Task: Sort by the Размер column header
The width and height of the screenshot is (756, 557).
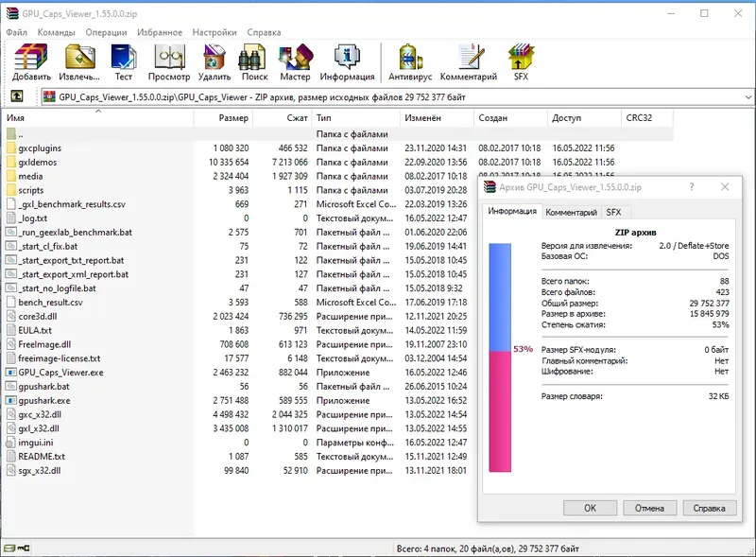Action: 223,118
